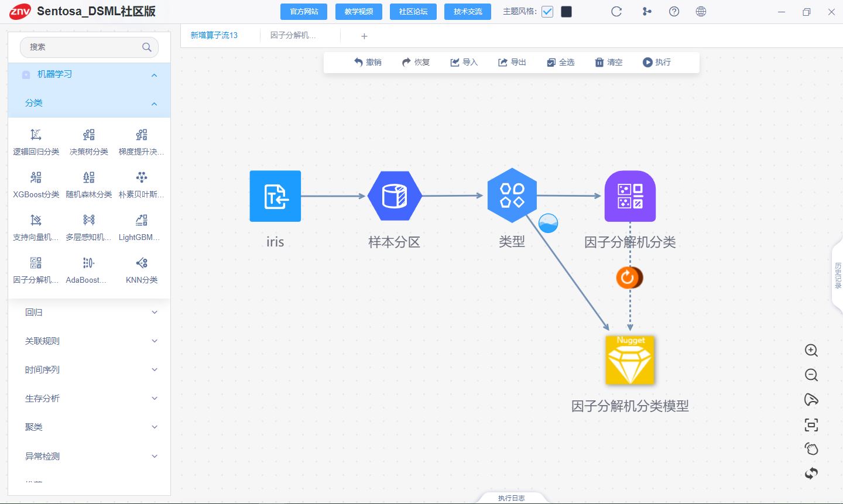Zoom in on the canvas
The image size is (843, 504).
811,350
